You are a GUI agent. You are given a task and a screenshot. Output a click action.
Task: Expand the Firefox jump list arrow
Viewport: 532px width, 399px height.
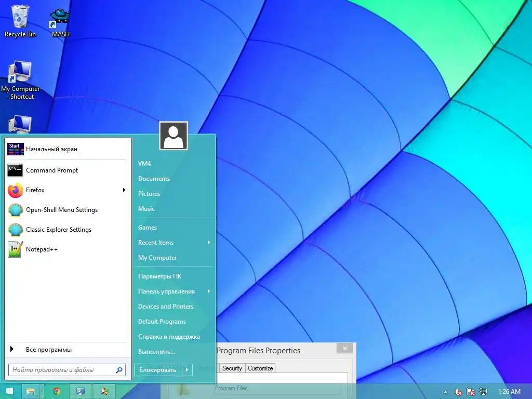click(124, 190)
